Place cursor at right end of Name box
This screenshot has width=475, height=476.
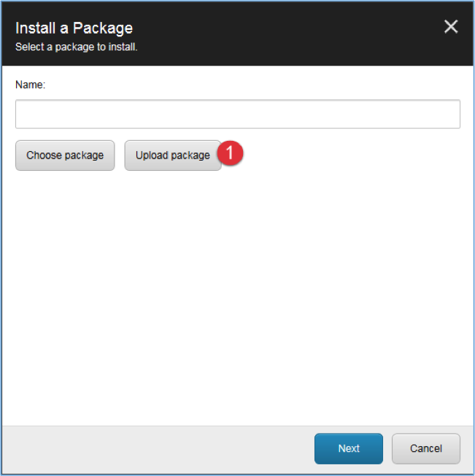pyautogui.click(x=455, y=114)
